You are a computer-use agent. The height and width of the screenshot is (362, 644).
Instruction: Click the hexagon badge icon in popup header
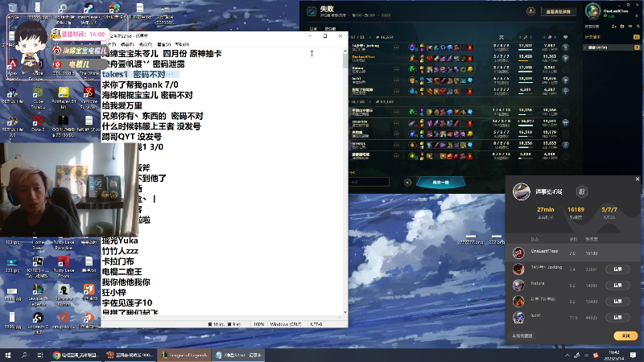point(581,191)
